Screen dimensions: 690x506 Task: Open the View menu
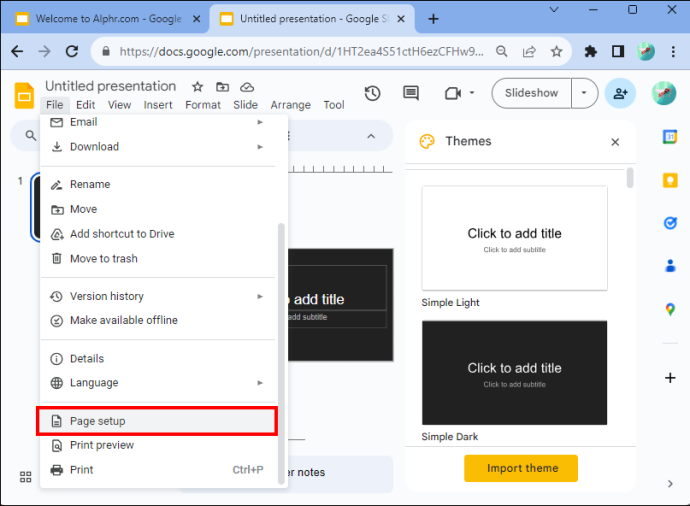[119, 105]
